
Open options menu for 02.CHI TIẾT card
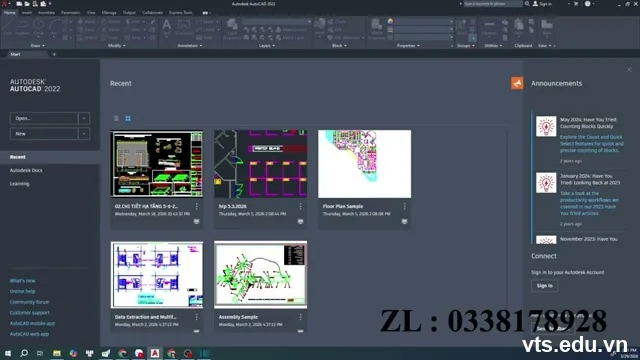[x=196, y=207]
